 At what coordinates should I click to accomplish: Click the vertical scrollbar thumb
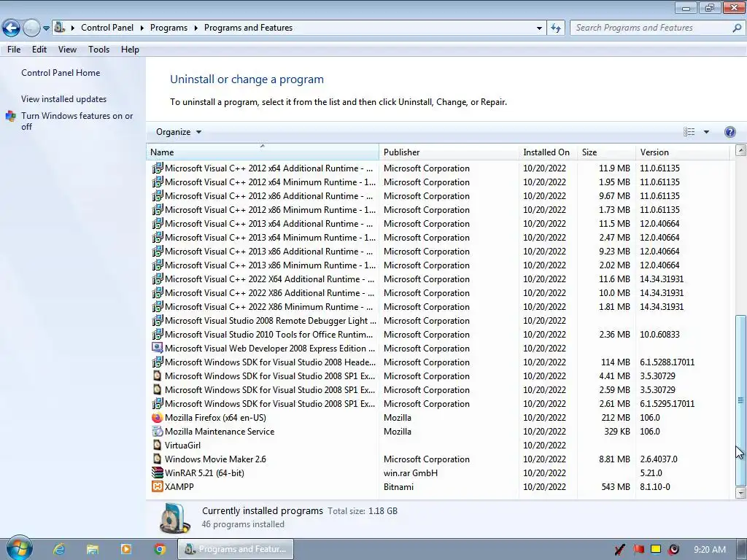740,400
